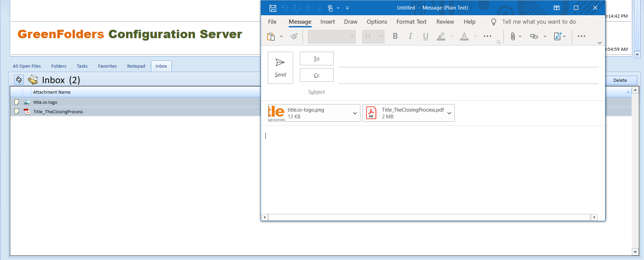Click the image icon for title.io-logo
Viewport: 644px width, 260px height.
[x=27, y=102]
